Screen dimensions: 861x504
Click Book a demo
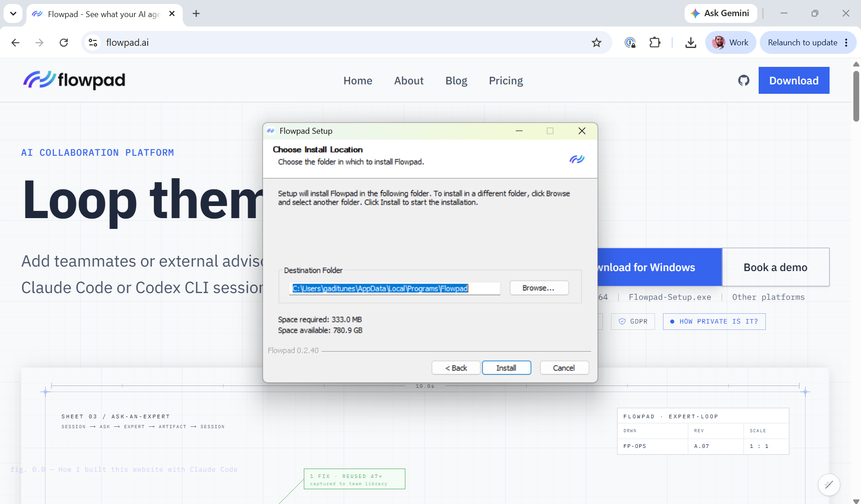[775, 267]
